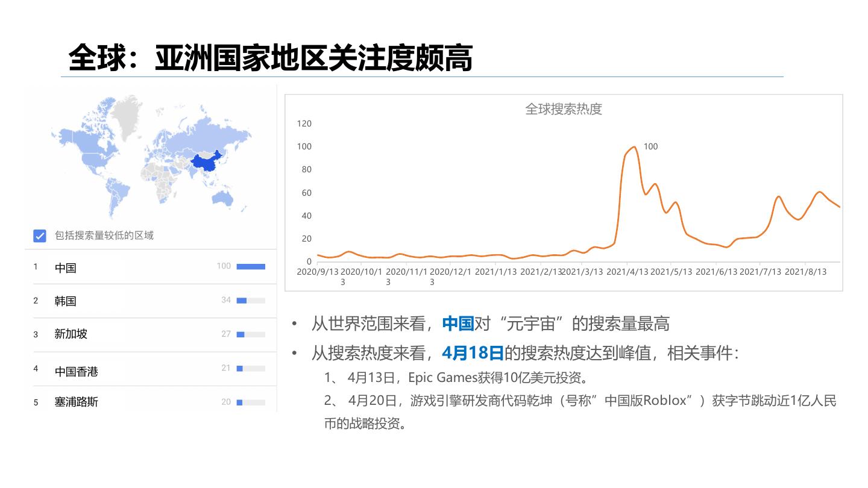This screenshot has height=488, width=868.
Task: Click the 2021/8/13 date on the chart axis
Action: [805, 272]
